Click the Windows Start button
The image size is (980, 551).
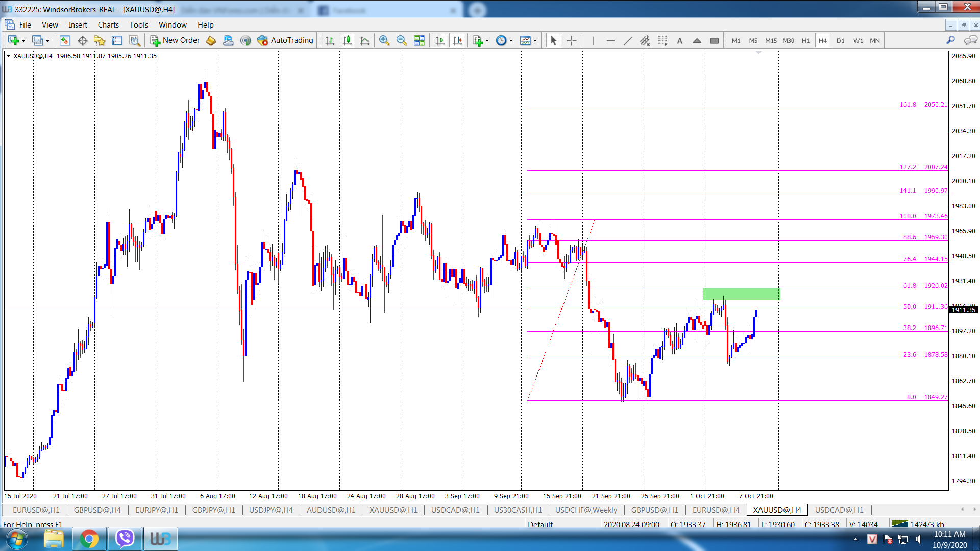click(x=16, y=539)
